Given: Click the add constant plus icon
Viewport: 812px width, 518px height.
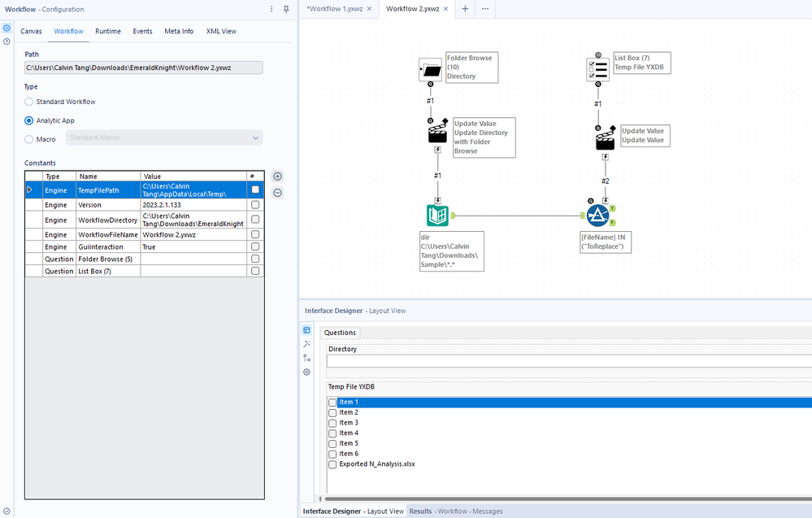Looking at the screenshot, I should click(x=277, y=176).
